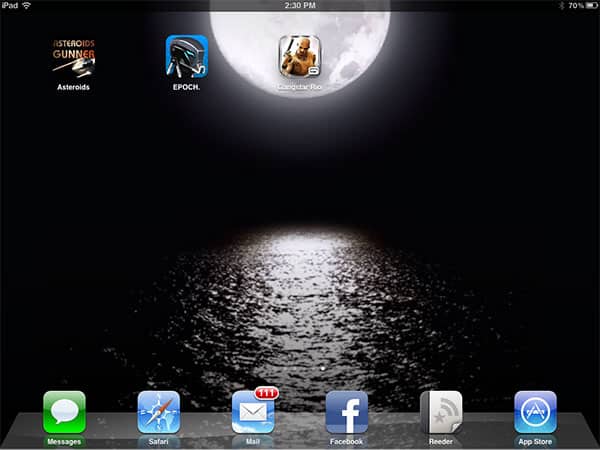Tap the Wi-Fi signal status icon
This screenshot has height=450, width=600.
coord(27,6)
